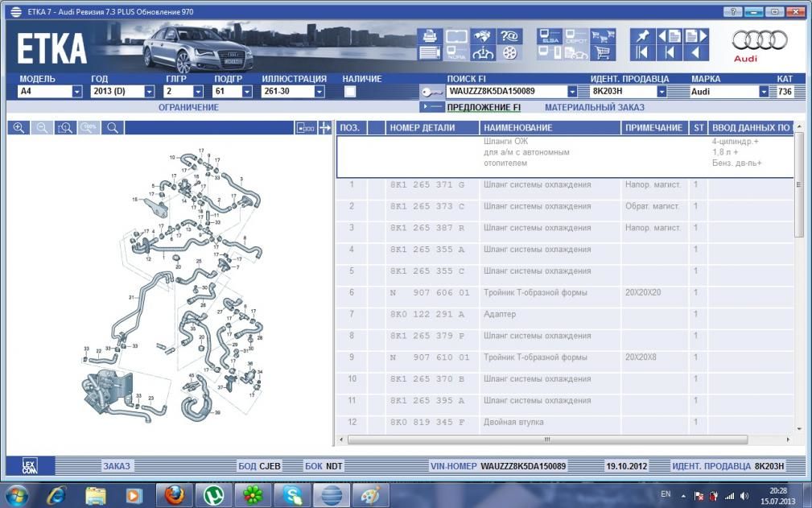Open ICQ from the taskbar
This screenshot has height=508, width=812.
253,496
